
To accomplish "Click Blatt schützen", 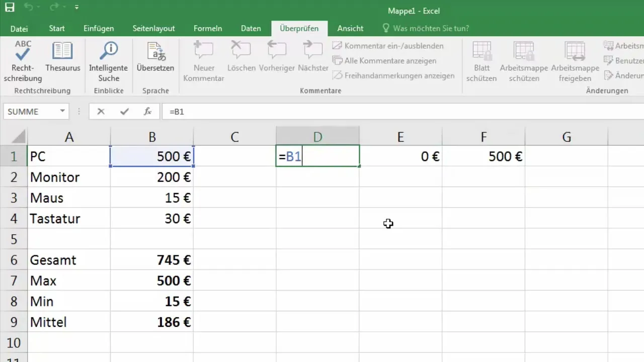I will [x=481, y=62].
